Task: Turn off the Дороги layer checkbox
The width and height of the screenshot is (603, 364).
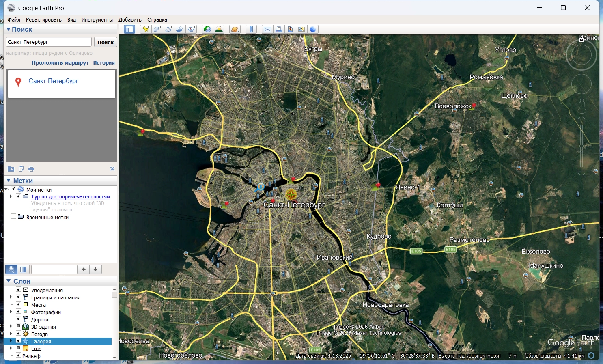Action: pos(18,319)
